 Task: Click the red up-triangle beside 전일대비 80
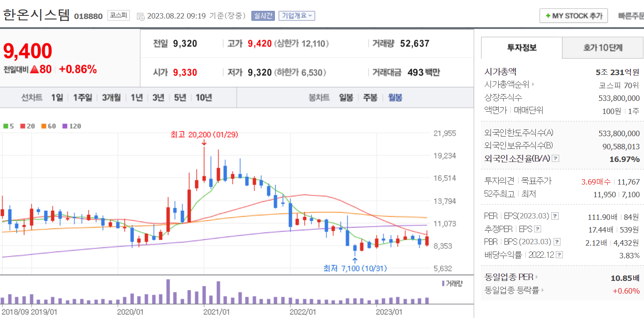point(34,70)
